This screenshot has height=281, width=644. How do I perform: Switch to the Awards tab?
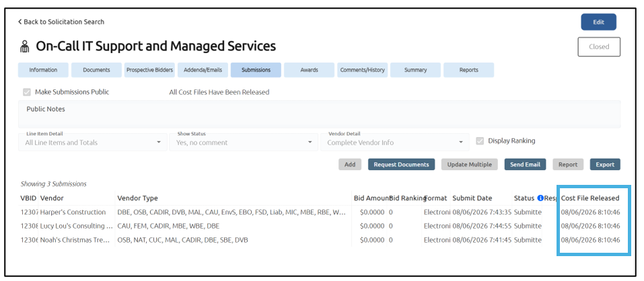[x=310, y=70]
